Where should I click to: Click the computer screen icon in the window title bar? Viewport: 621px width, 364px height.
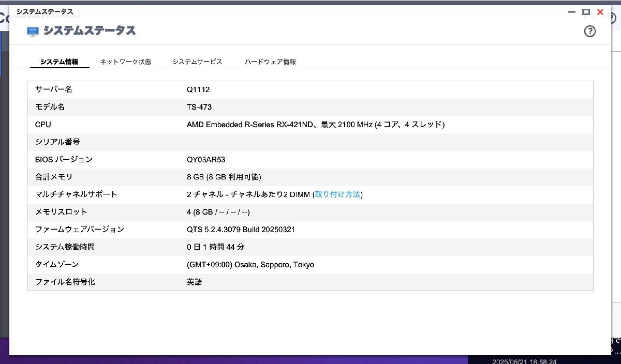33,31
